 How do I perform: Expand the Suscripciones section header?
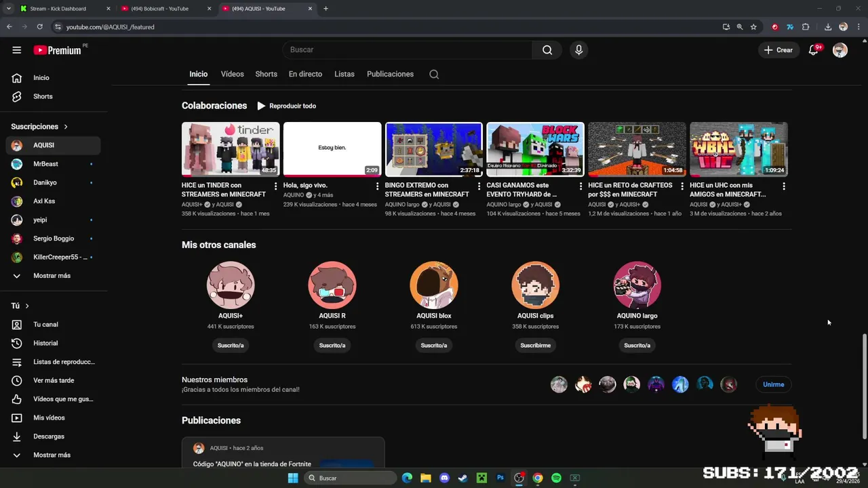click(39, 127)
